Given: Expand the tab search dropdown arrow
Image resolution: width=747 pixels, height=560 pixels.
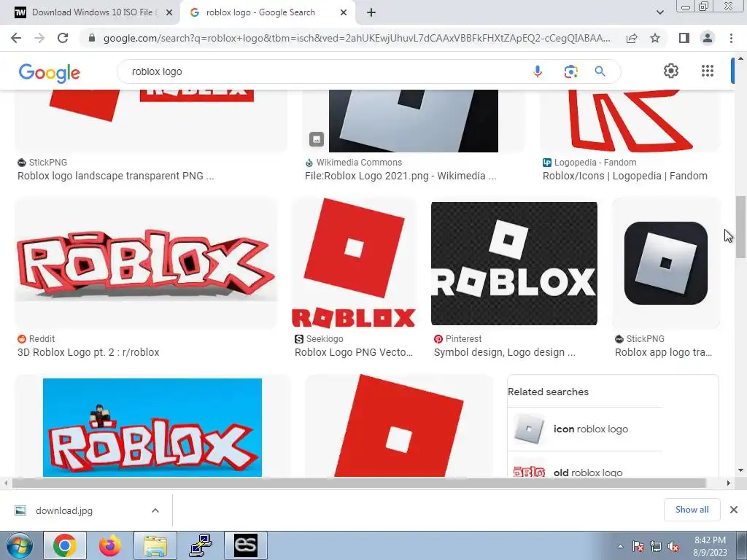Looking at the screenshot, I should tap(659, 13).
